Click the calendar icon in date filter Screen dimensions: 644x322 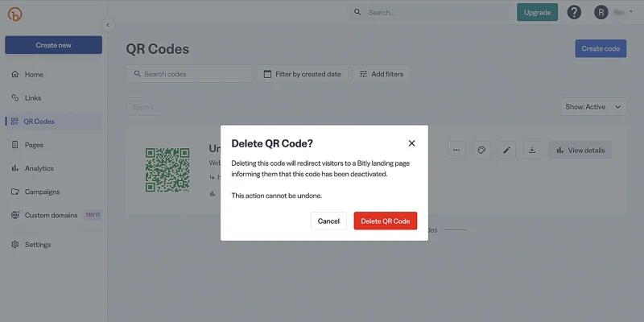[x=267, y=74]
